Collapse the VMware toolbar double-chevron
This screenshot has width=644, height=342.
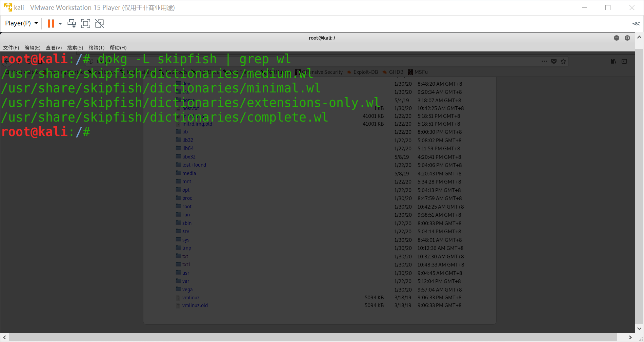click(x=636, y=23)
